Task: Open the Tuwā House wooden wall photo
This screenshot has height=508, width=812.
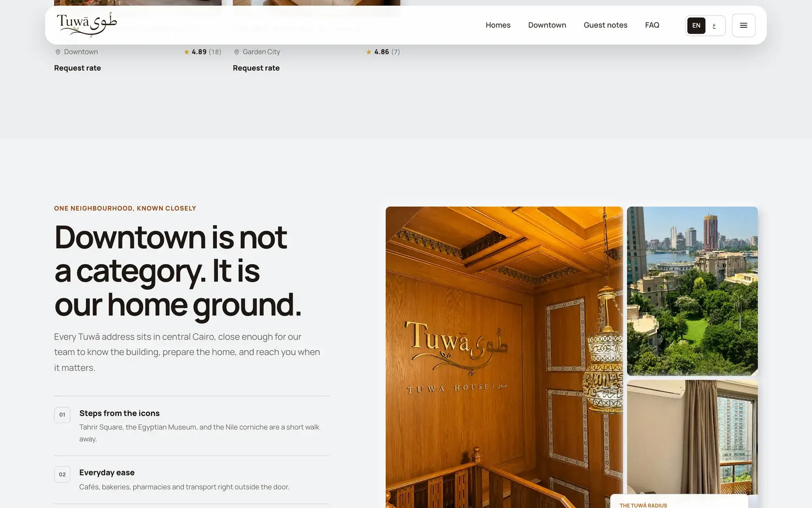Action: click(504, 357)
